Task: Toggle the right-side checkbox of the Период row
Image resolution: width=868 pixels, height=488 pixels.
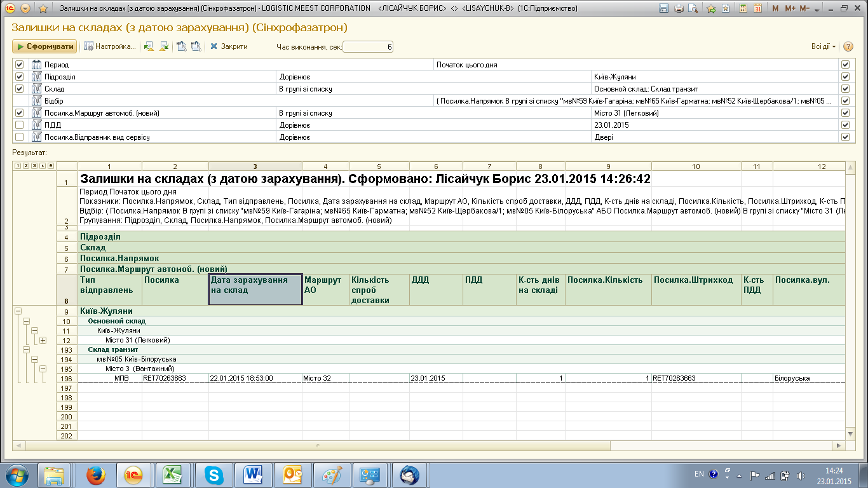Action: (x=845, y=65)
